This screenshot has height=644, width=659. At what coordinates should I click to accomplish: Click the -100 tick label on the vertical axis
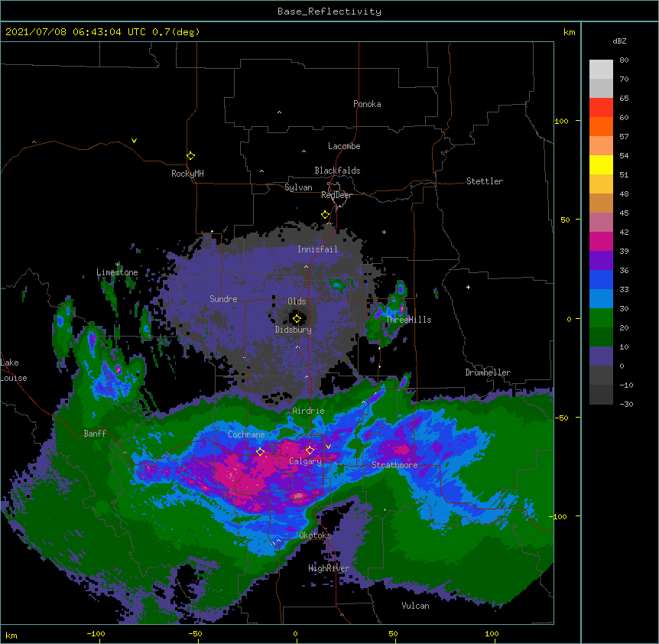(560, 516)
